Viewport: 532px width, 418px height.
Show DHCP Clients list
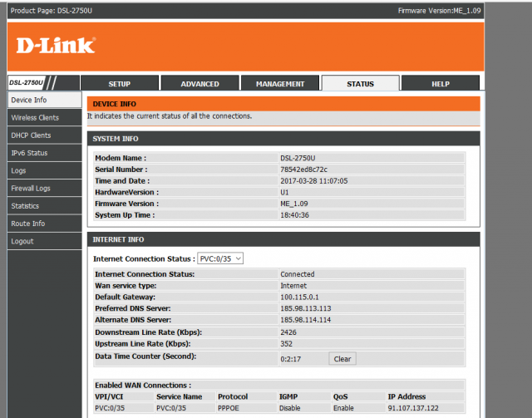31,135
